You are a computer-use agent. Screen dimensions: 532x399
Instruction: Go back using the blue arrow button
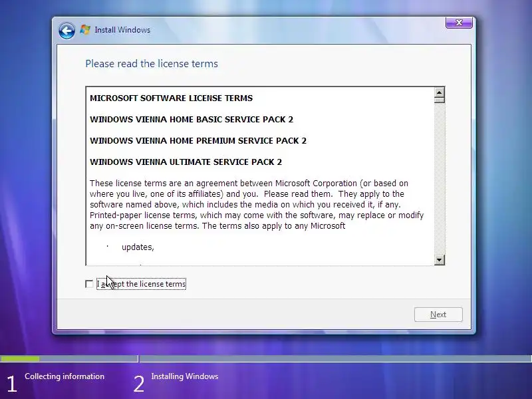66,31
